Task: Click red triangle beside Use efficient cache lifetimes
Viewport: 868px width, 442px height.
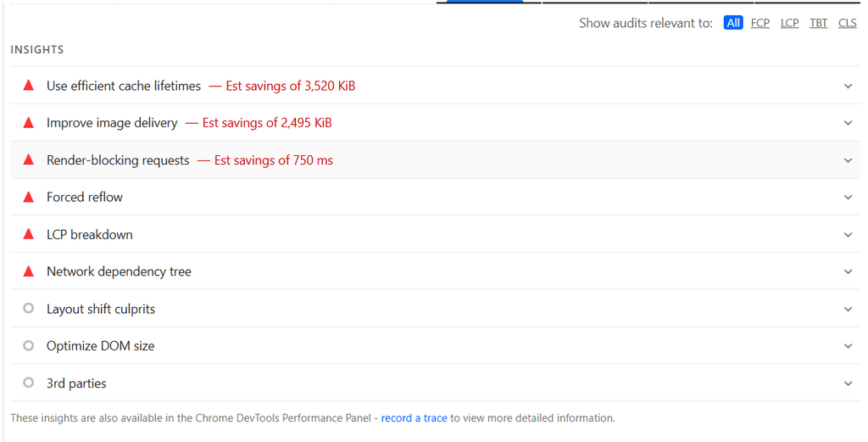Action: coord(29,86)
